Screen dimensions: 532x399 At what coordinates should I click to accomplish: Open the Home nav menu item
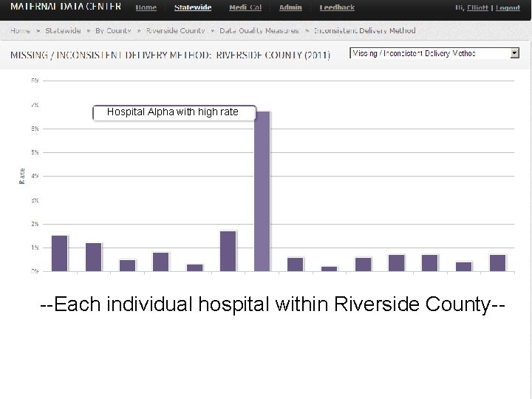click(x=146, y=7)
